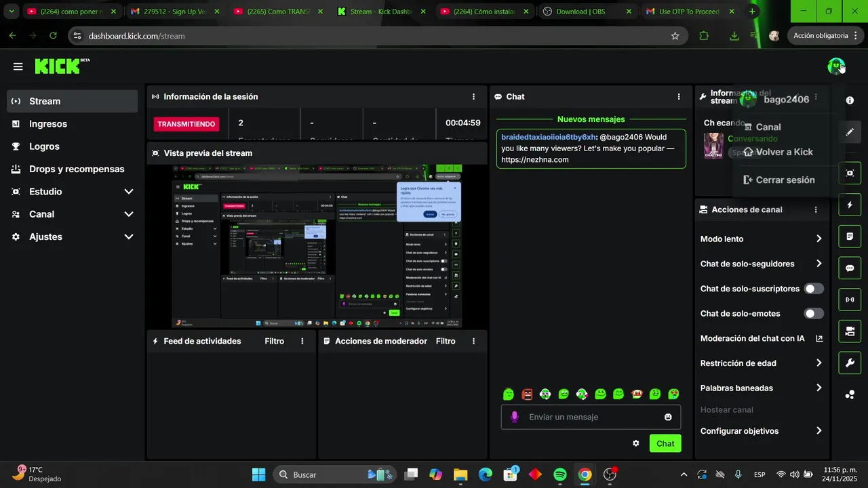This screenshot has height=488, width=868.
Task: Open Moderación del chat con IA external link
Action: pos(818,338)
